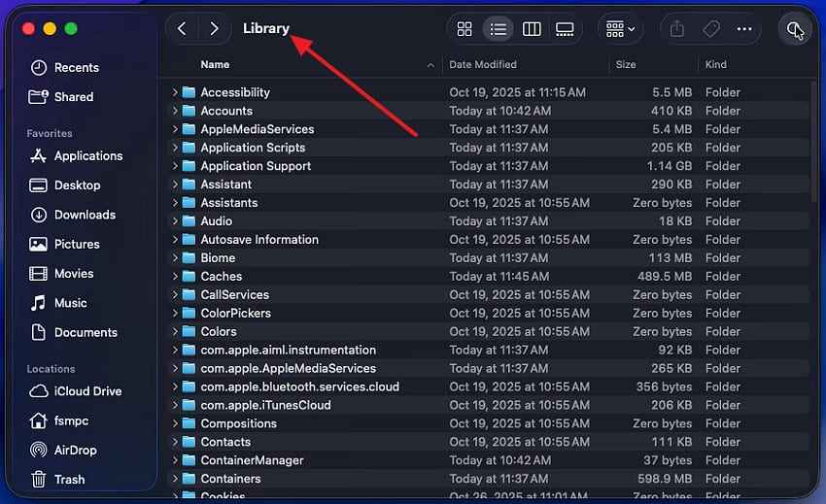Image resolution: width=826 pixels, height=504 pixels.
Task: Go forward with the right chevron button
Action: point(214,28)
